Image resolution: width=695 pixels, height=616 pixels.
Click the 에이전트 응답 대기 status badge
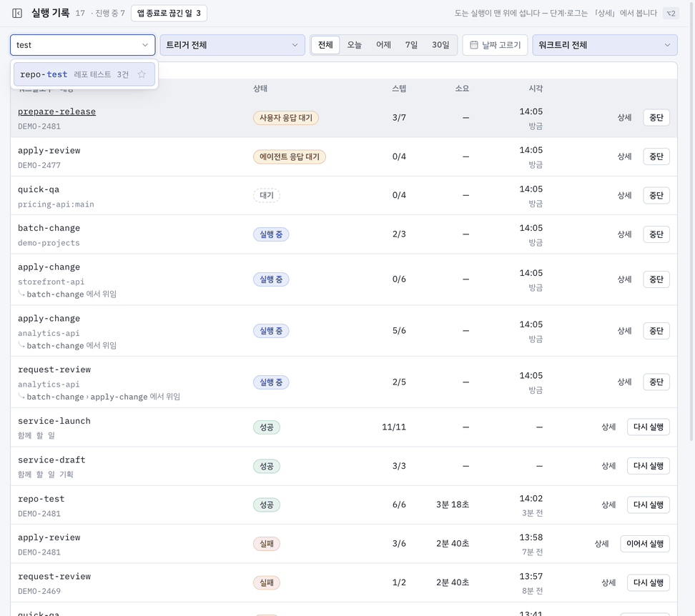[290, 157]
